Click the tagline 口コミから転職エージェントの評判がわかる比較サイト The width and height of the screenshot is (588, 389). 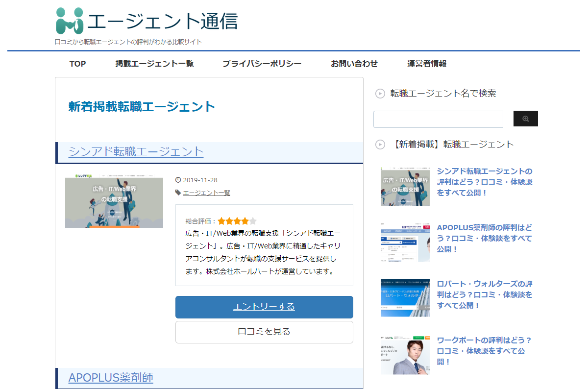click(x=128, y=42)
